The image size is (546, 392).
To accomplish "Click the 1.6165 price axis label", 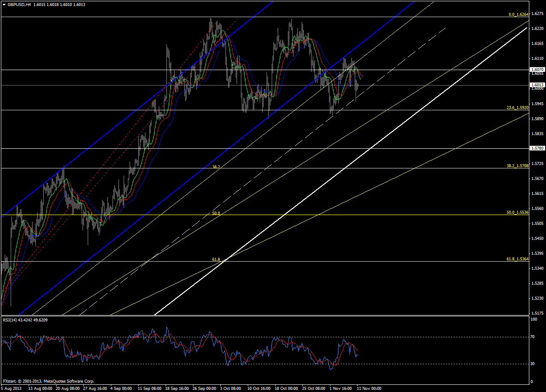I will coord(538,44).
